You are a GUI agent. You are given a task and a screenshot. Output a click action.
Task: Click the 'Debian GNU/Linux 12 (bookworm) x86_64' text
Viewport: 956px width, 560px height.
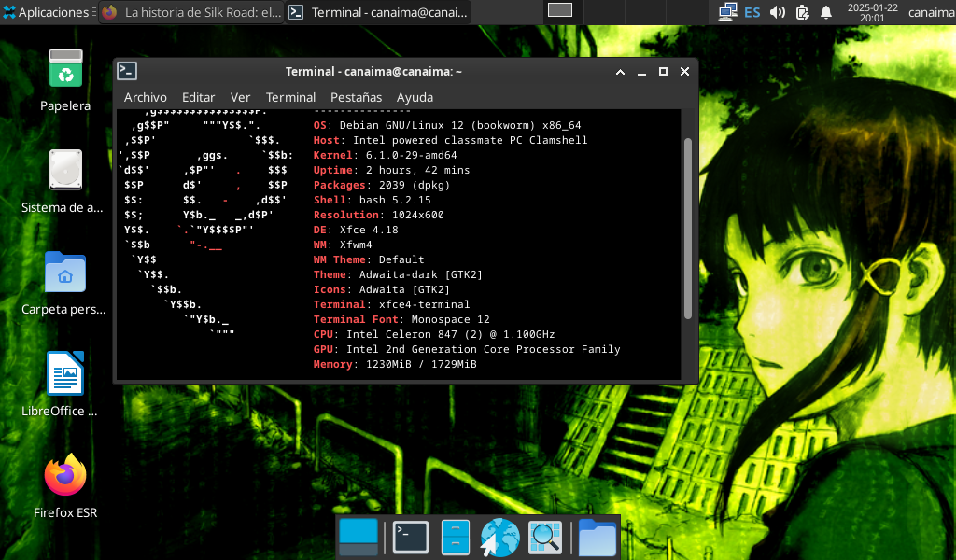(460, 125)
